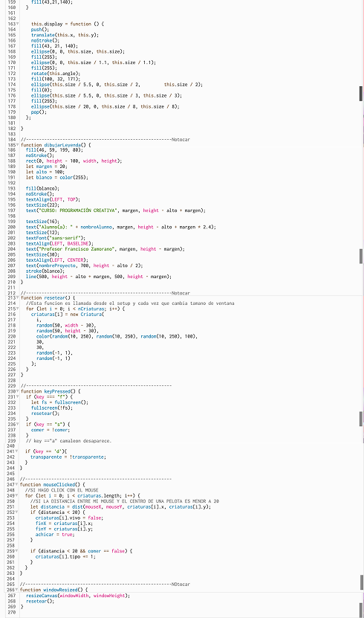Collapse keyPressed function at line 230

click(x=17, y=392)
